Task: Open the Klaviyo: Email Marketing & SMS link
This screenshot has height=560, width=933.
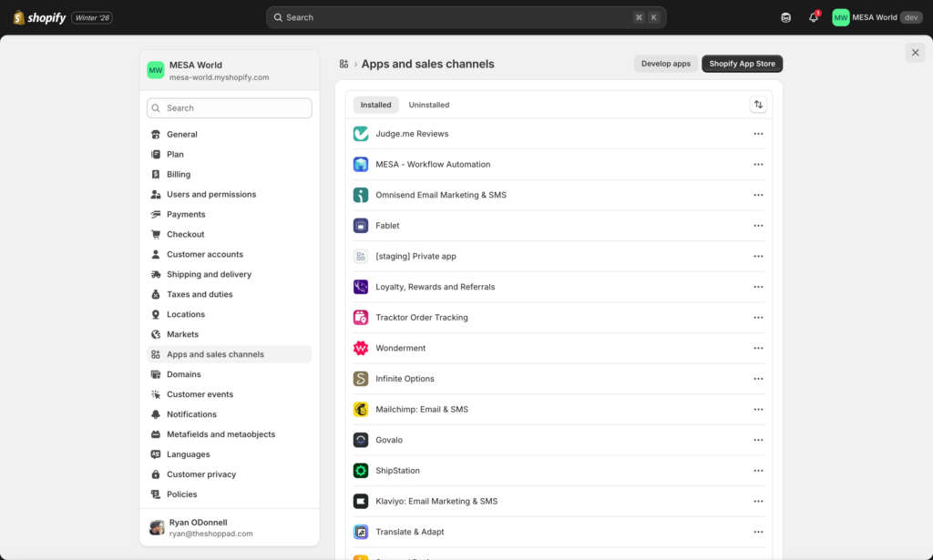Action: click(x=436, y=501)
